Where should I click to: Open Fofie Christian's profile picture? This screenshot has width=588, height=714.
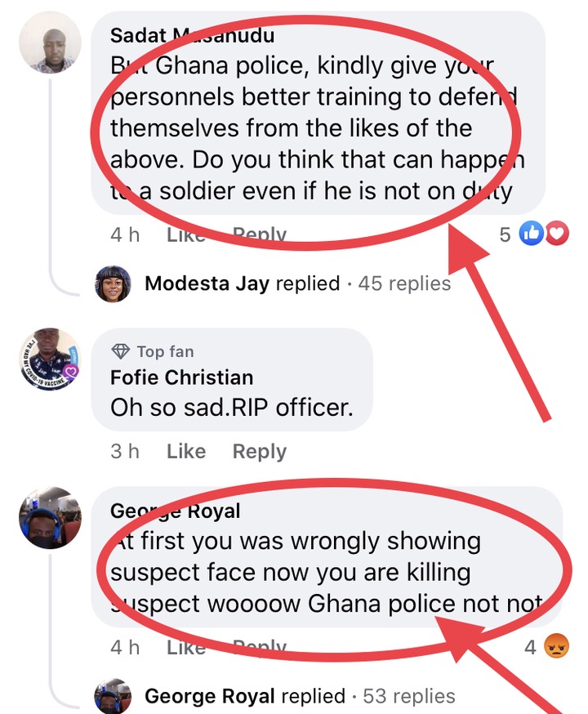pos(50,359)
